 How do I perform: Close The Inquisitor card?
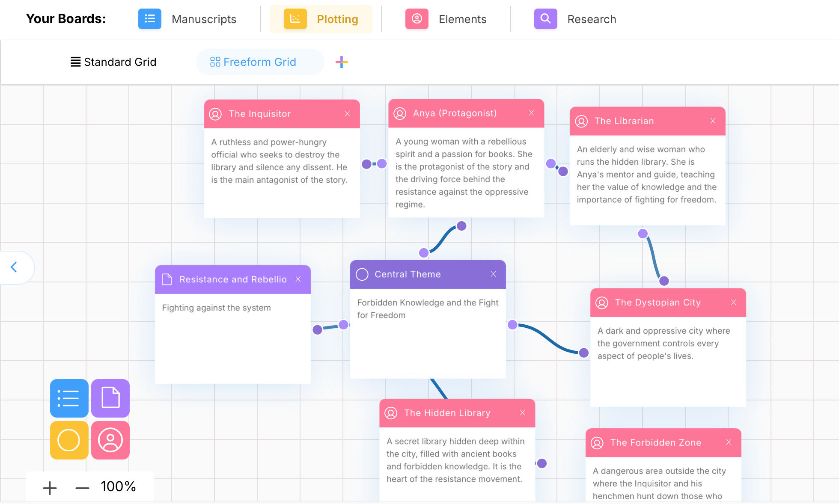click(x=347, y=113)
